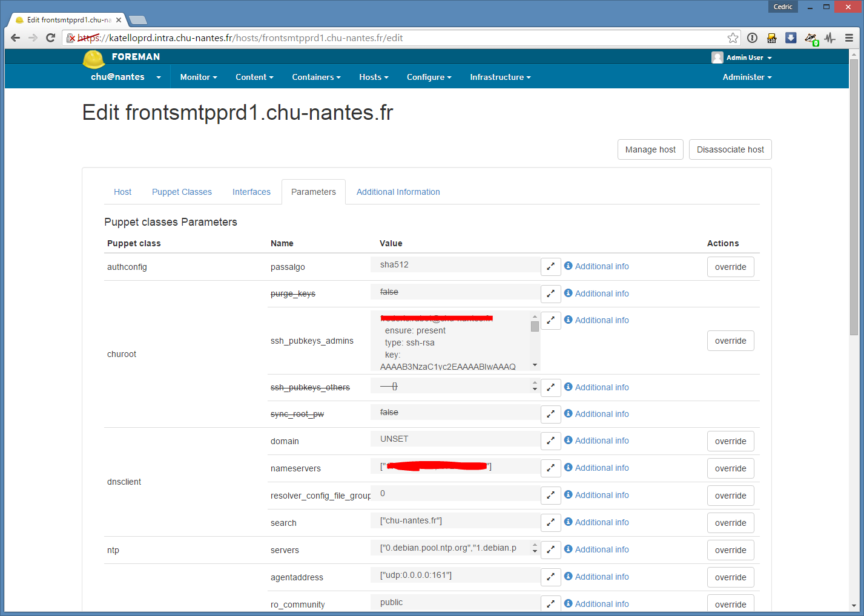Click the expand icon next to passalgo value
Screen dimensions: 864x616
[x=550, y=266]
